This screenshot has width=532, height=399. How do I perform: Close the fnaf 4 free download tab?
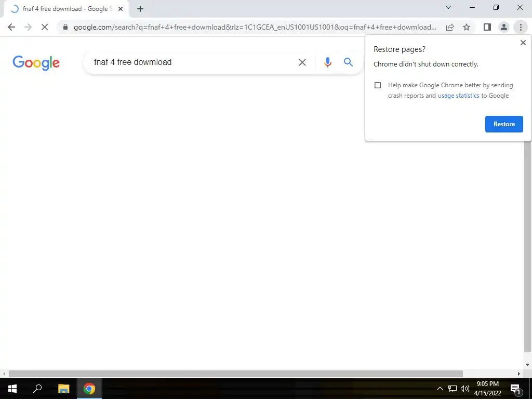click(121, 9)
